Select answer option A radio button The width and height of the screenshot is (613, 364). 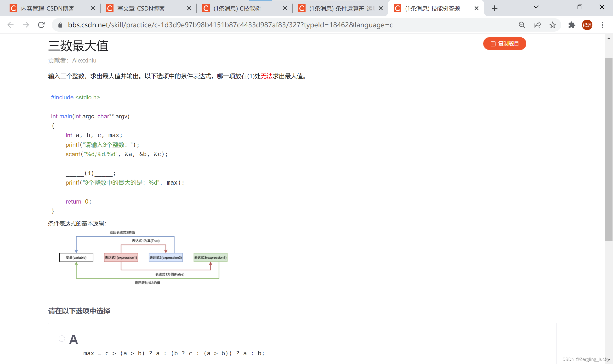coord(62,339)
